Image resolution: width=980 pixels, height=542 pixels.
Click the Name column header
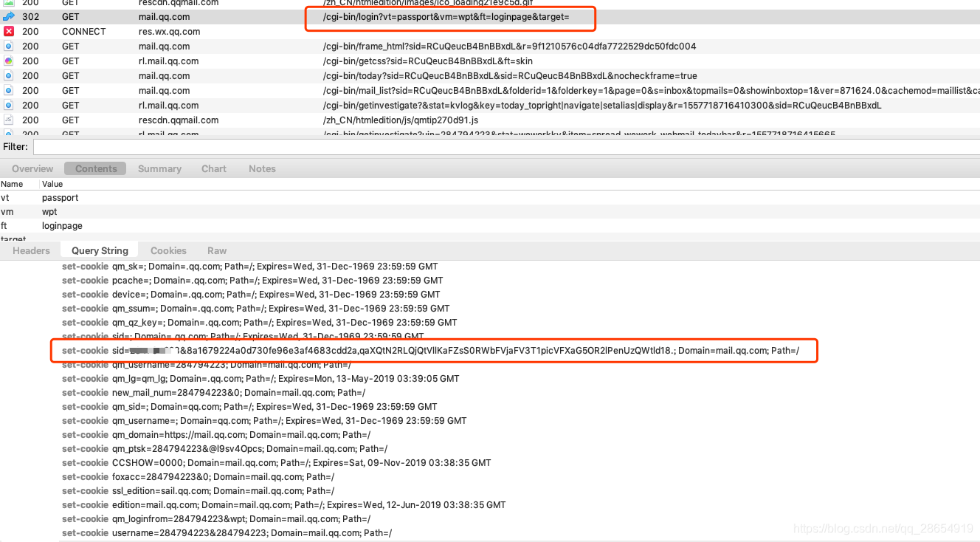pyautogui.click(x=12, y=184)
